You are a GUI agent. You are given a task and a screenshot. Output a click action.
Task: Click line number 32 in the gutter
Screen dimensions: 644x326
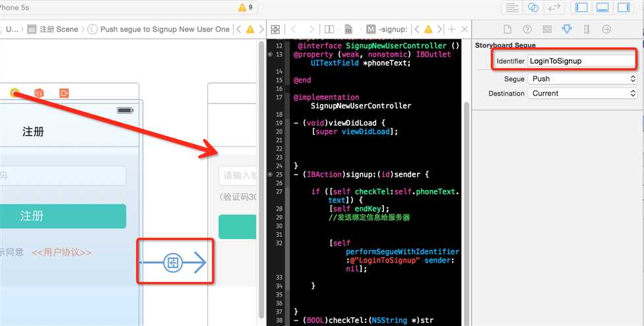click(279, 243)
